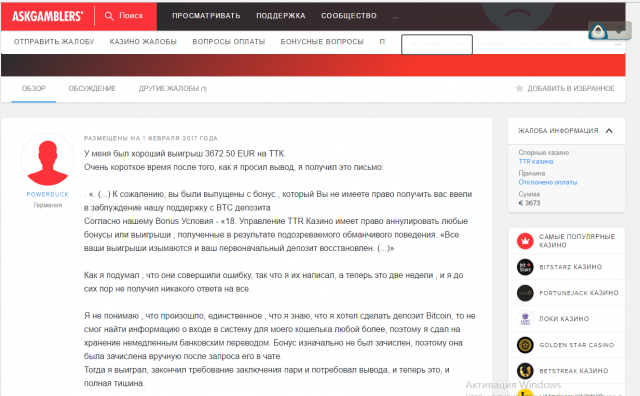This screenshot has width=640, height=396.
Task: Switch to ДРУГИЕ ЖАЛОБЫ tab
Action: click(x=173, y=89)
